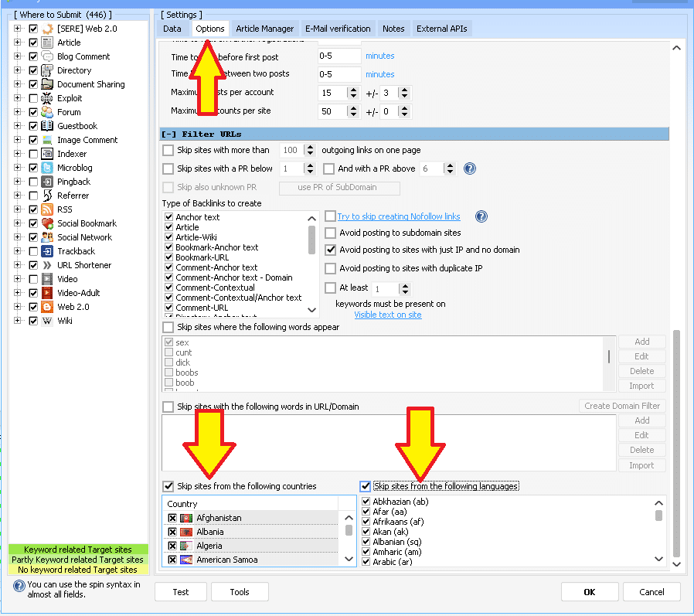Click the Web 2.0 Blogger icon
The image size is (694, 616).
[47, 307]
